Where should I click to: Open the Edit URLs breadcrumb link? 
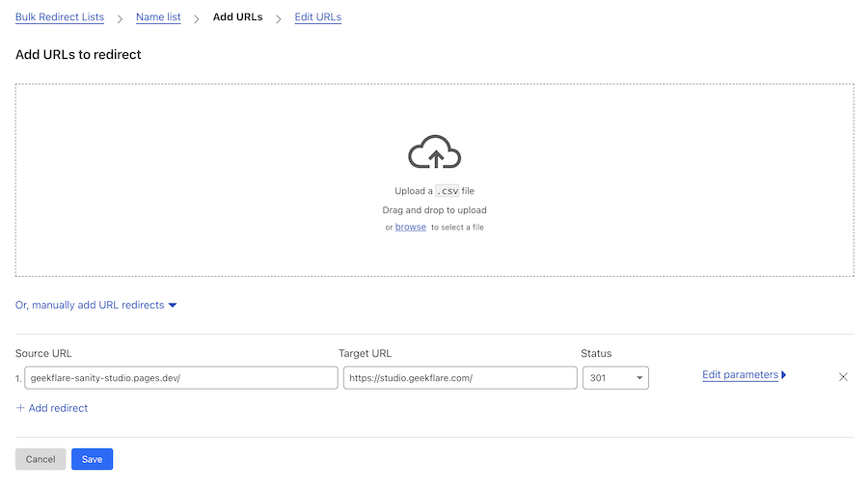[317, 17]
